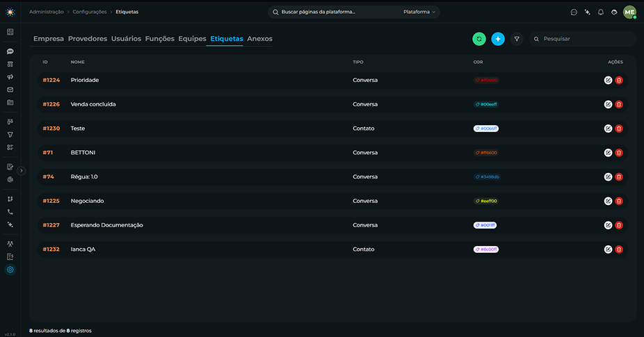Switch to the Usuários tab
Viewport: 644px width, 337px height.
[x=126, y=39]
